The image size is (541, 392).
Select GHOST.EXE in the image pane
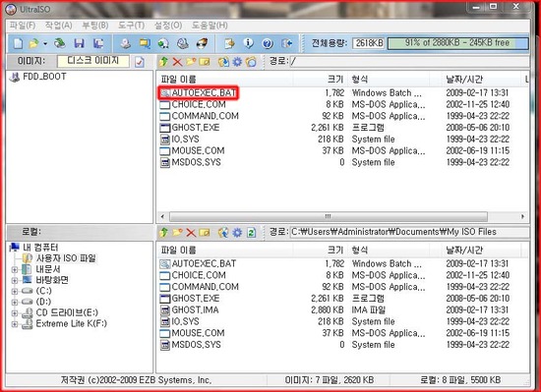(190, 128)
